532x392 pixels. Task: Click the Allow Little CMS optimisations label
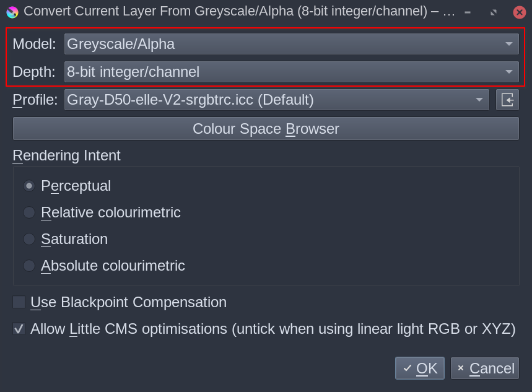273,329
